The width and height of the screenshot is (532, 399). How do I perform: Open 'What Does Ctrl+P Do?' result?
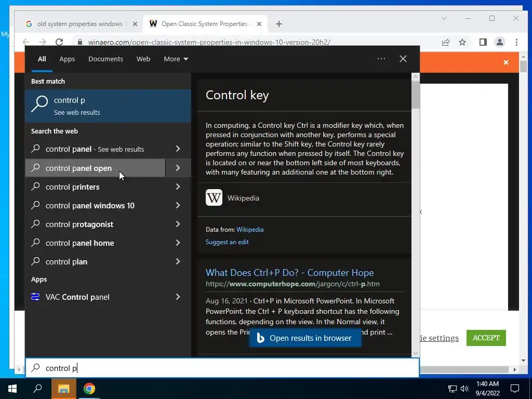(289, 272)
